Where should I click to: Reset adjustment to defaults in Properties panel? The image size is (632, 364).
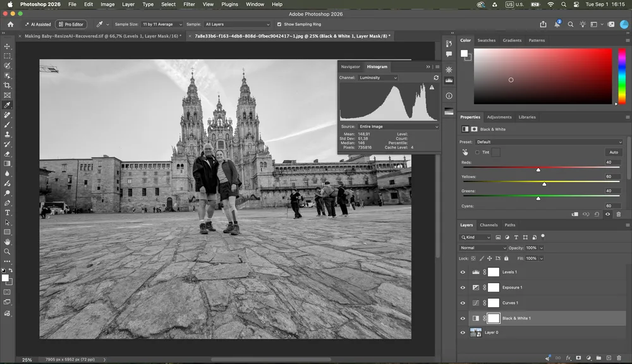point(597,214)
